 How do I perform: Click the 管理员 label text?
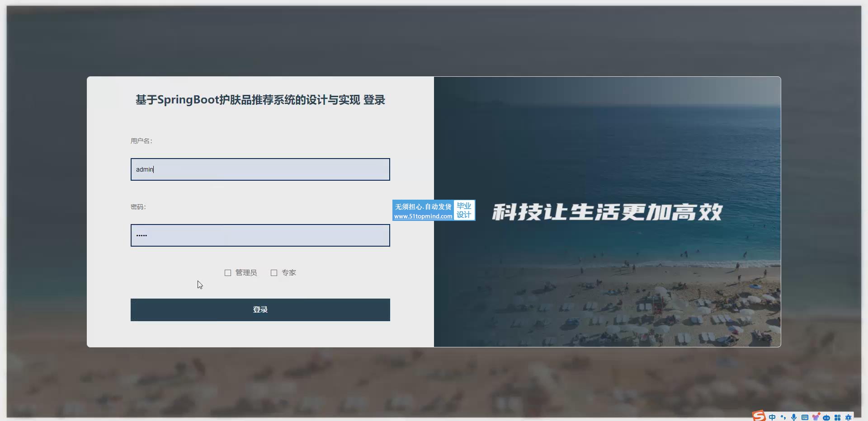246,273
